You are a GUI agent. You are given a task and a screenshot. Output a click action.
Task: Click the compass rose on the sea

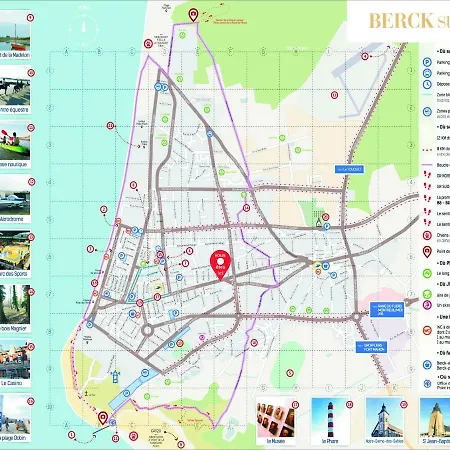[83, 29]
